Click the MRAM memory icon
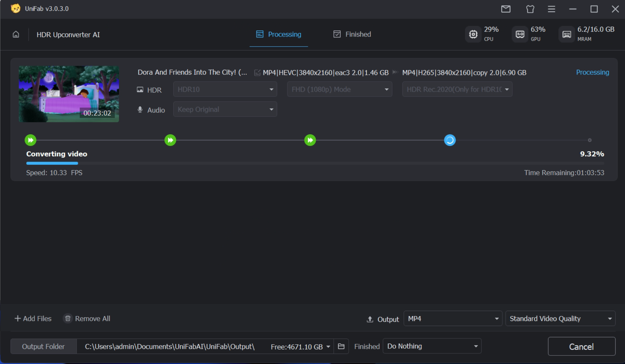 [566, 34]
